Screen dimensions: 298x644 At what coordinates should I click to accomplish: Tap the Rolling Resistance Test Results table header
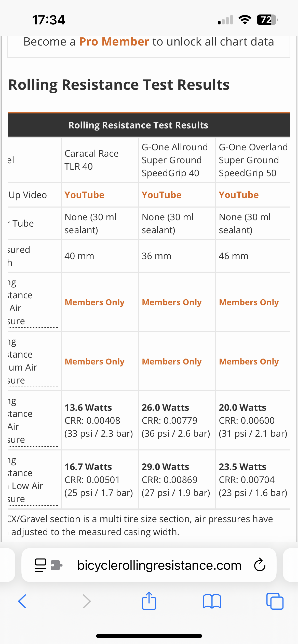(x=138, y=125)
